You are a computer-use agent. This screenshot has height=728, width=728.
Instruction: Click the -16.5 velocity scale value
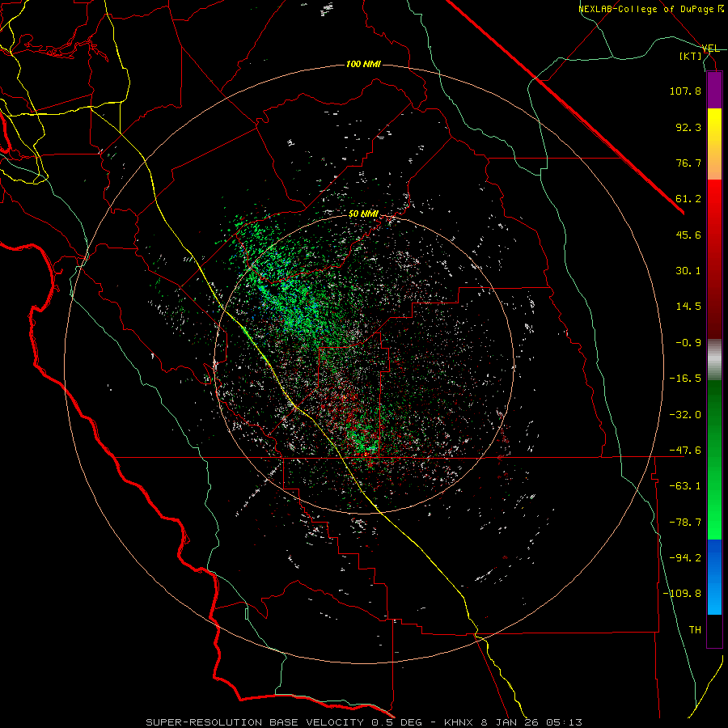(685, 379)
